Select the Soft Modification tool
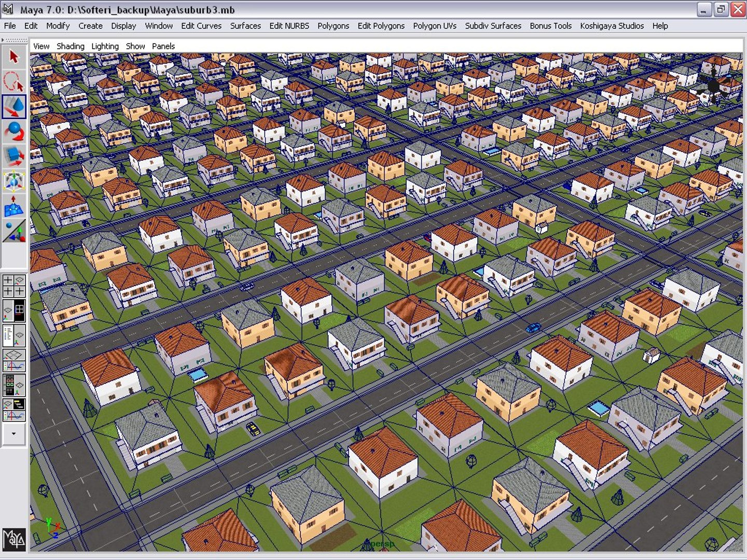This screenshot has width=747, height=560. coord(14,206)
